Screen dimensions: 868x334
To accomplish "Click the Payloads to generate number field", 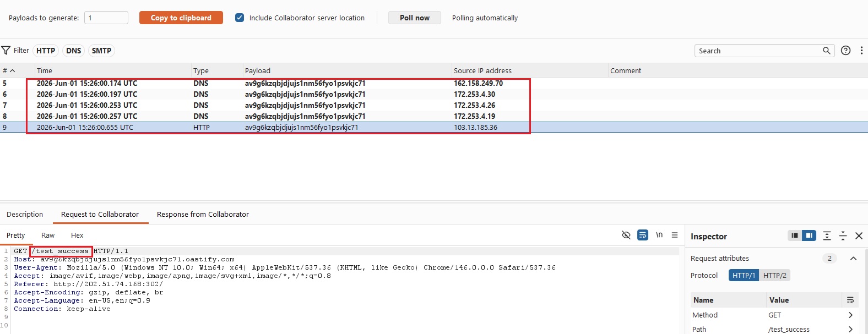I will 106,18.
